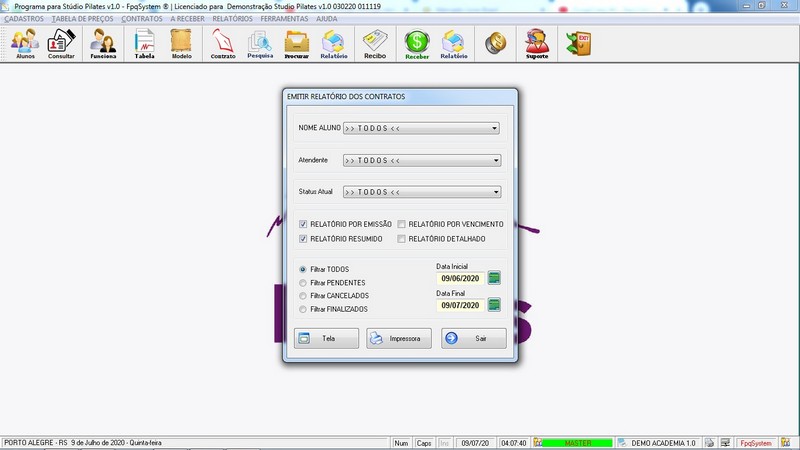The width and height of the screenshot is (800, 450).
Task: Click the Impressora print button
Action: tap(399, 338)
